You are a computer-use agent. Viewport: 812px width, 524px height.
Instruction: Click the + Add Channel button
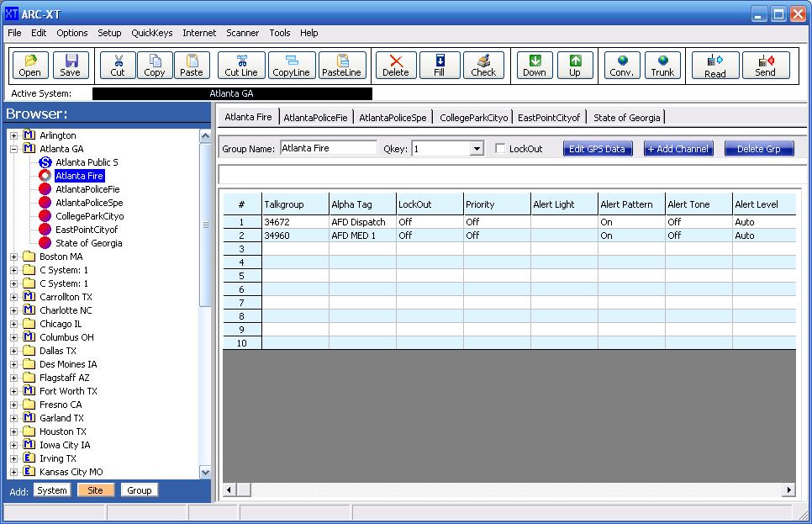click(678, 149)
